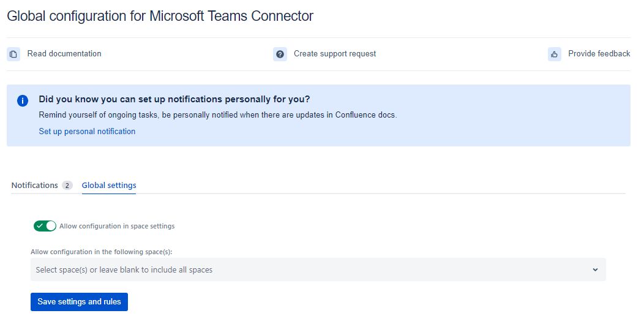
Task: Click the banner heading about personal notifications
Action: click(174, 99)
